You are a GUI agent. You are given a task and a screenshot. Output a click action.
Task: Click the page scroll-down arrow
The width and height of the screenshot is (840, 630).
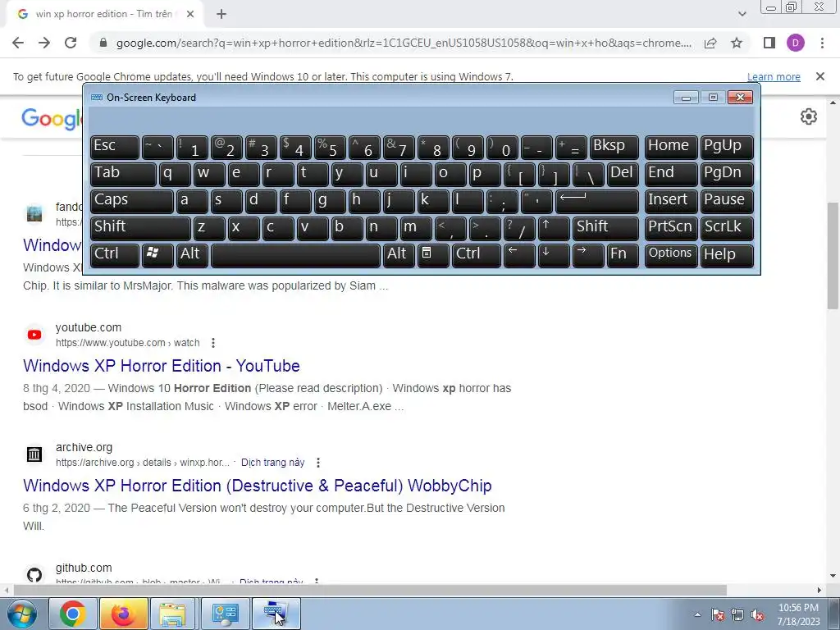(x=833, y=576)
